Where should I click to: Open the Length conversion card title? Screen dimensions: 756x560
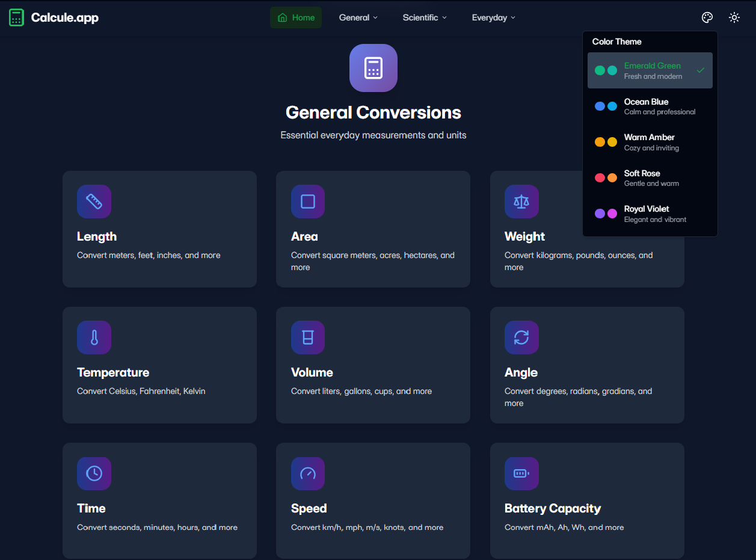[97, 236]
